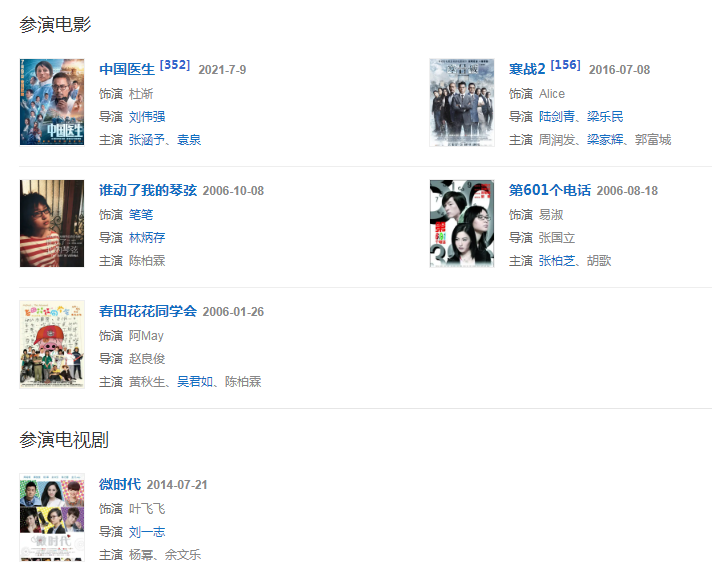Screen dimensions: 712x569
Task: Open the 谁动了我的琴弦 poster thumbnail
Action: [x=52, y=223]
